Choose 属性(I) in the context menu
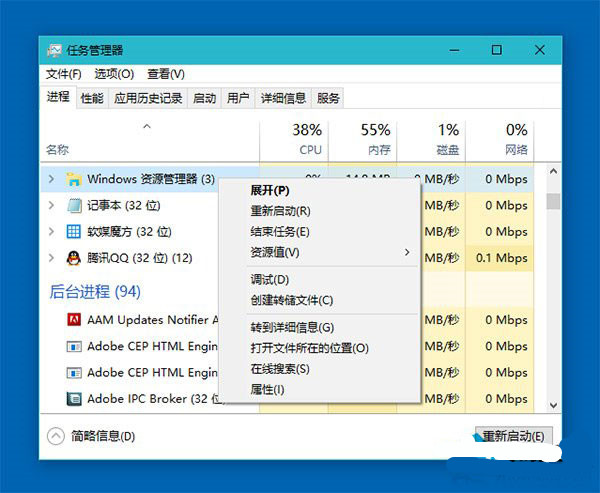600x493 pixels. (320, 390)
